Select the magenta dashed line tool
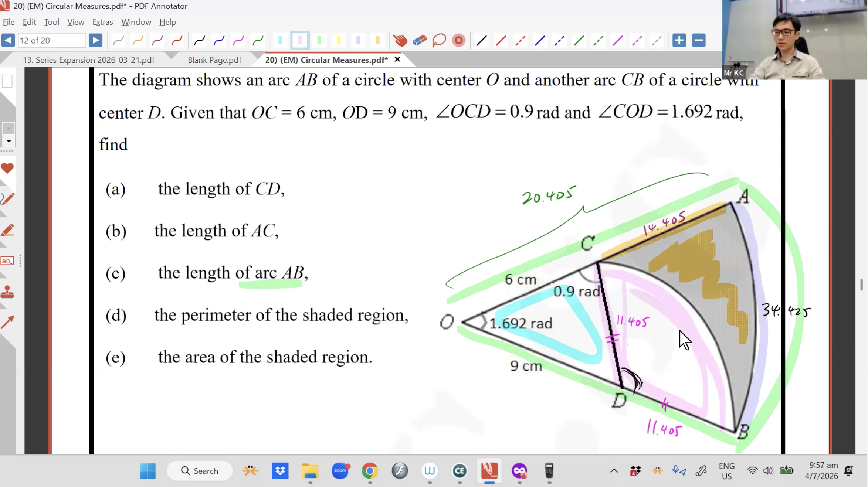Image resolution: width=868 pixels, height=487 pixels. [x=637, y=40]
